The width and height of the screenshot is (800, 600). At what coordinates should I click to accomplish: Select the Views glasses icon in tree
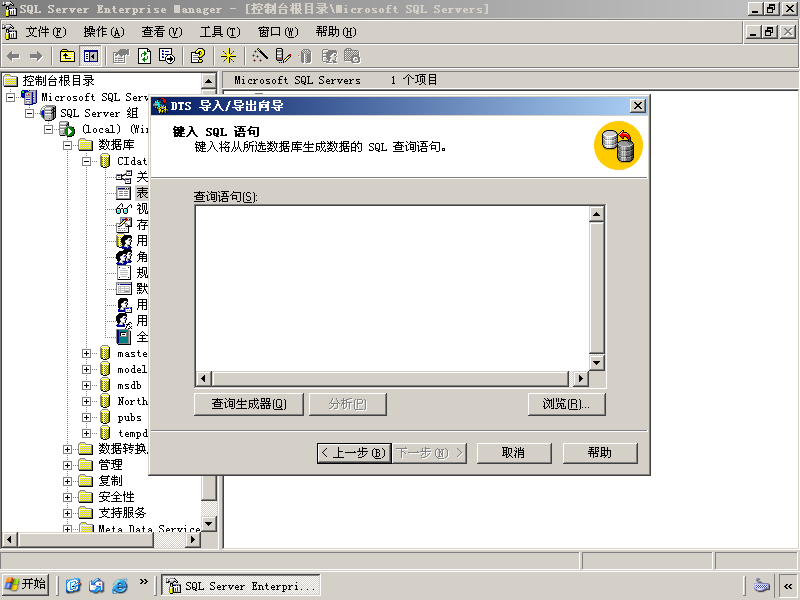pos(123,209)
